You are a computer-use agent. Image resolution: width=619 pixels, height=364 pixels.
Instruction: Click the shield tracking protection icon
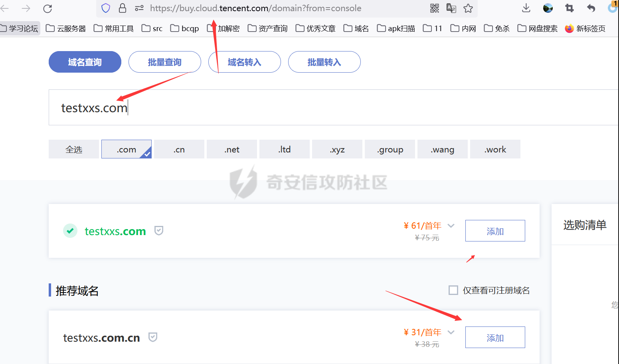coord(106,8)
